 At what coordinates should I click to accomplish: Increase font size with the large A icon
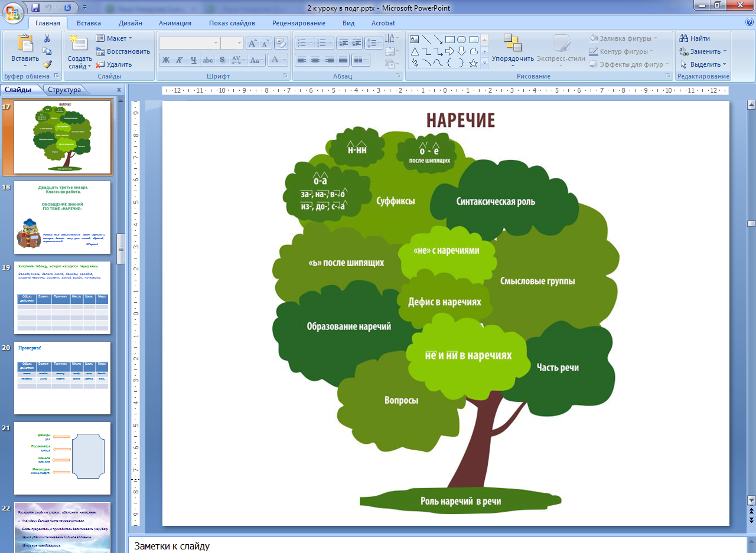[x=252, y=43]
